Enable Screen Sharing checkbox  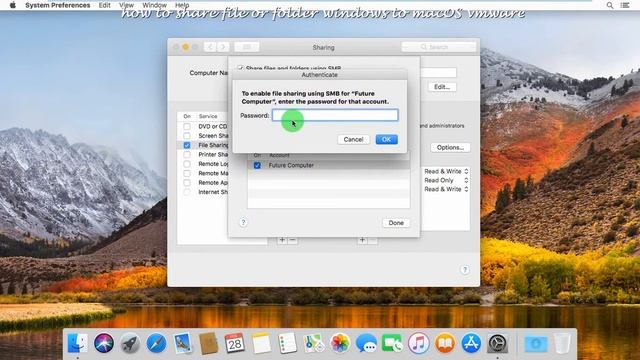(187, 136)
